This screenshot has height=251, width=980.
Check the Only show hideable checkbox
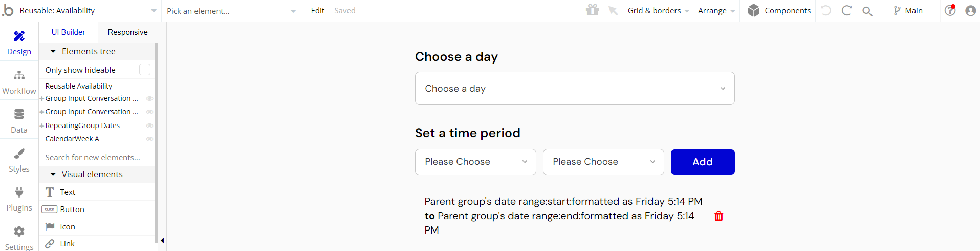point(145,70)
